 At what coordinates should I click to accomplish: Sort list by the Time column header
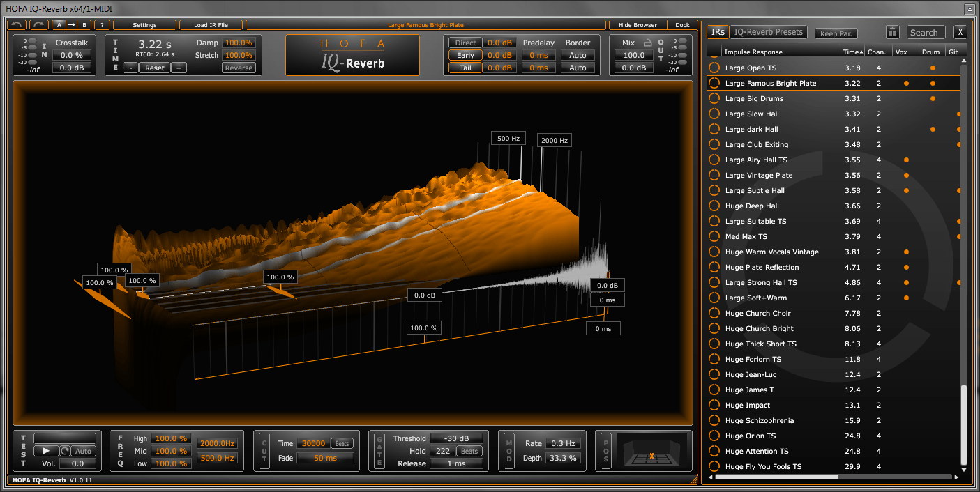[x=850, y=52]
